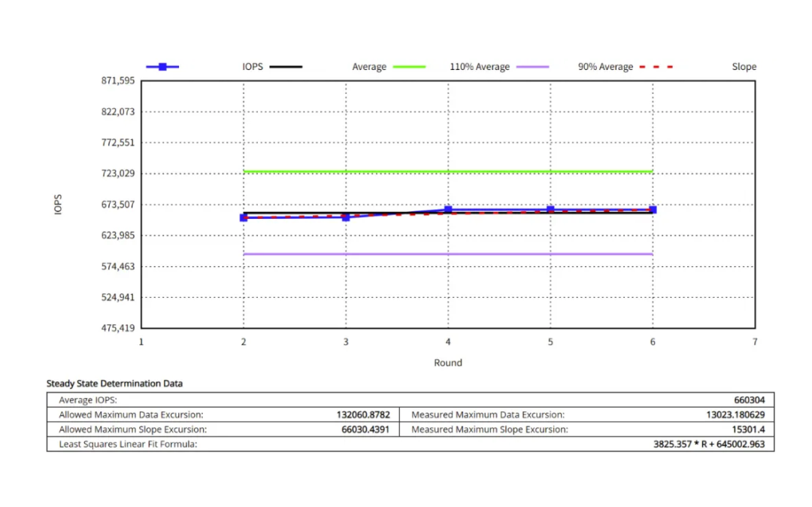Select the "Measured Maximum Slope Excursion:" label
Viewport: 812px width, 507px height.
[489, 430]
